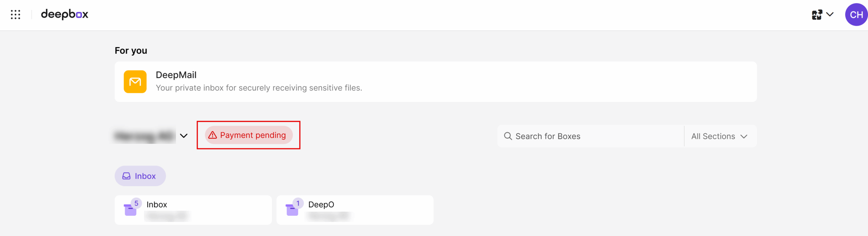Click the warning triangle in Payment pending
The image size is (868, 236).
(213, 135)
